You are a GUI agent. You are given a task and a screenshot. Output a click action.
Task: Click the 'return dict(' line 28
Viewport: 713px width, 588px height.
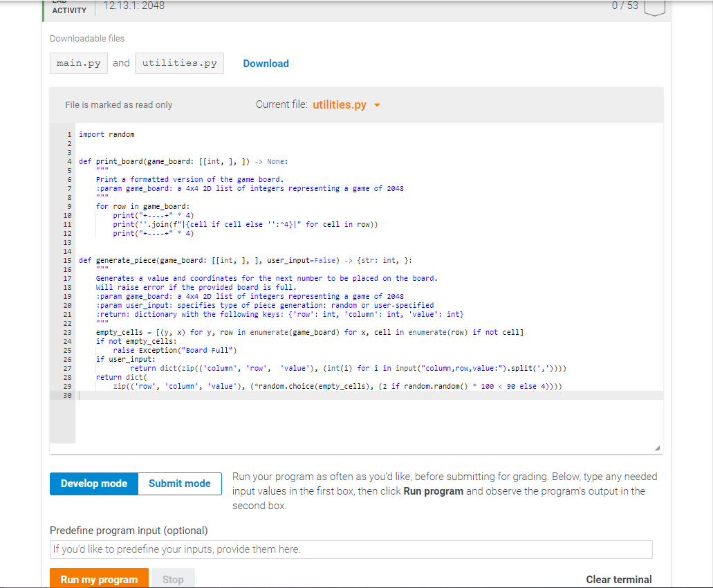(122, 378)
